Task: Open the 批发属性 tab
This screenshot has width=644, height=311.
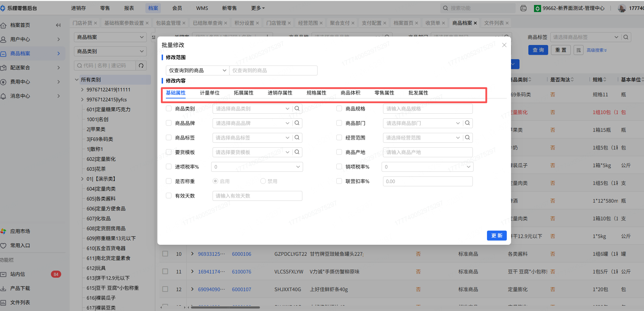Action: pyautogui.click(x=418, y=93)
